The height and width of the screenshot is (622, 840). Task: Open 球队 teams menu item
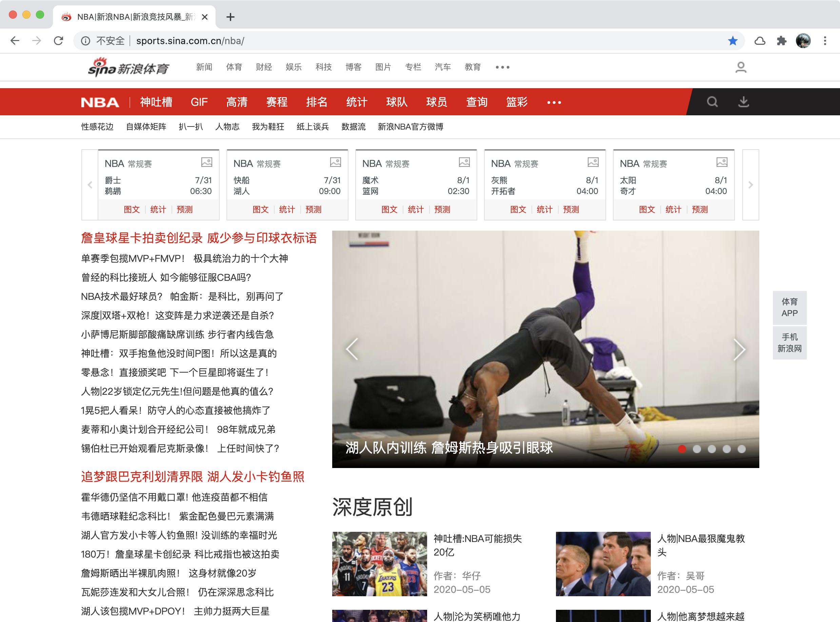pos(397,102)
